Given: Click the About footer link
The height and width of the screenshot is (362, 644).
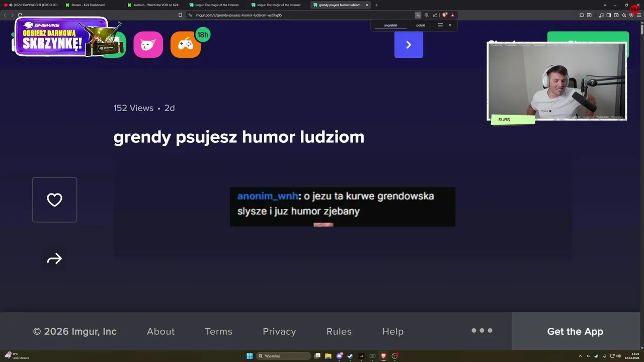Looking at the screenshot, I should [160, 331].
